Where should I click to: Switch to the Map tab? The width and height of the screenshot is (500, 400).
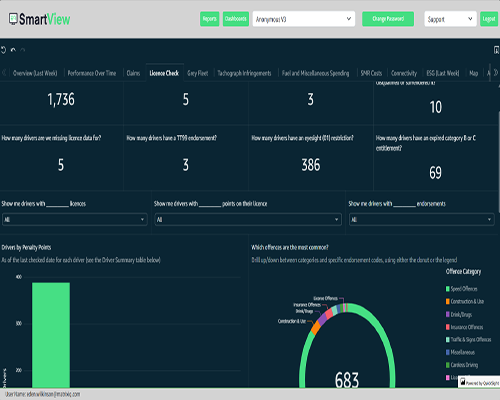pos(474,73)
